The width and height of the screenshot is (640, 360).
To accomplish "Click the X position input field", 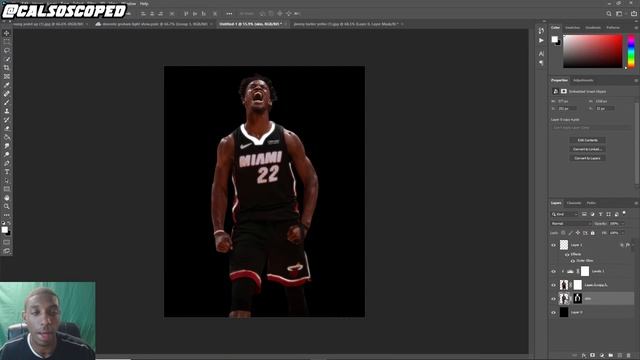I will (567, 109).
